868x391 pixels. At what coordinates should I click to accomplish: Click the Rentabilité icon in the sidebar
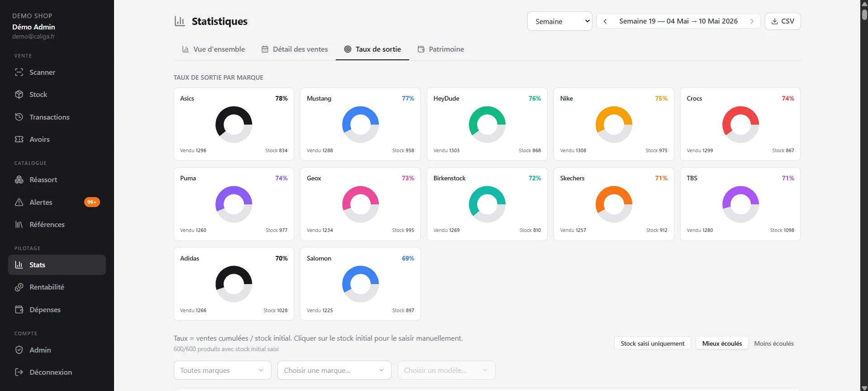(19, 287)
